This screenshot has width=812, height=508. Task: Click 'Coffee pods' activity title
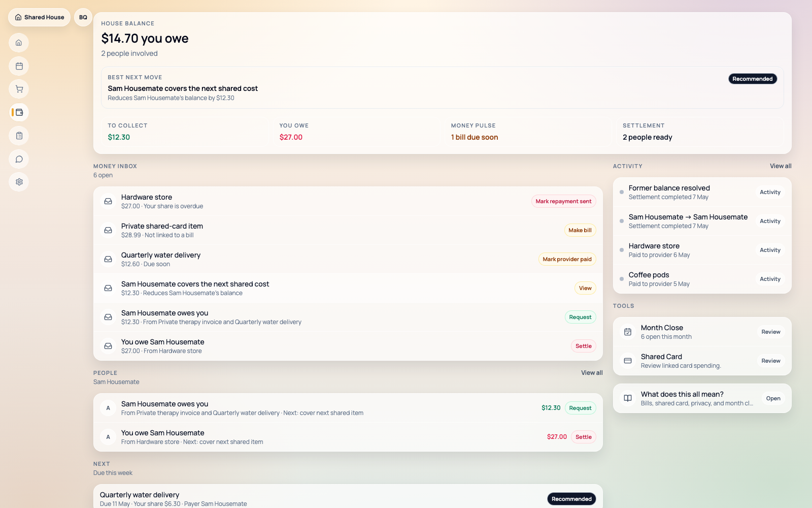649,275
